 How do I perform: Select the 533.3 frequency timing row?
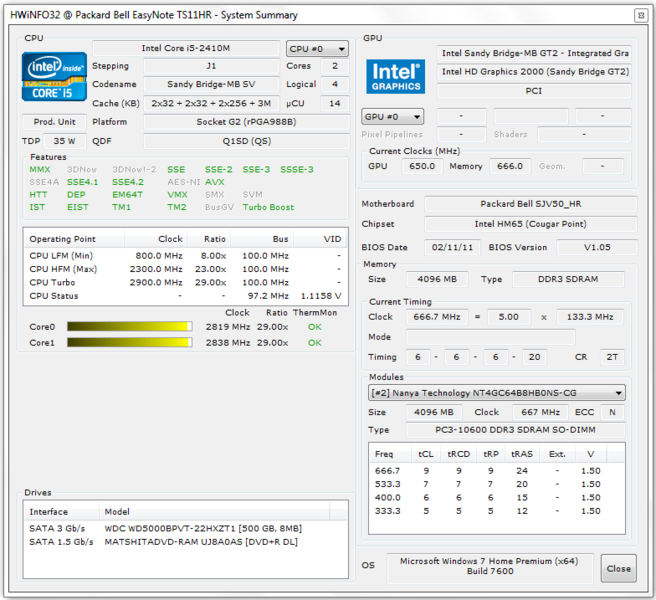click(x=497, y=484)
